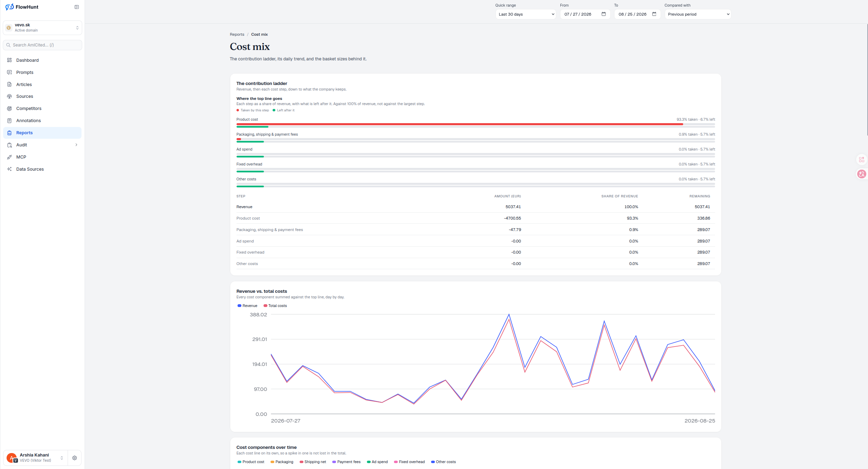This screenshot has width=868, height=469.
Task: Click the Ad spend green remaining bar
Action: click(x=250, y=157)
